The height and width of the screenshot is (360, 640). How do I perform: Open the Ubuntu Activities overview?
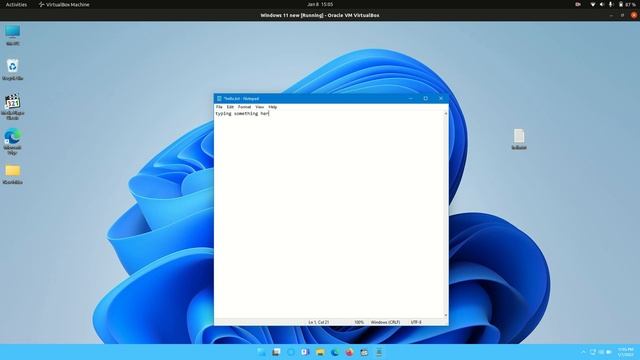[16, 4]
